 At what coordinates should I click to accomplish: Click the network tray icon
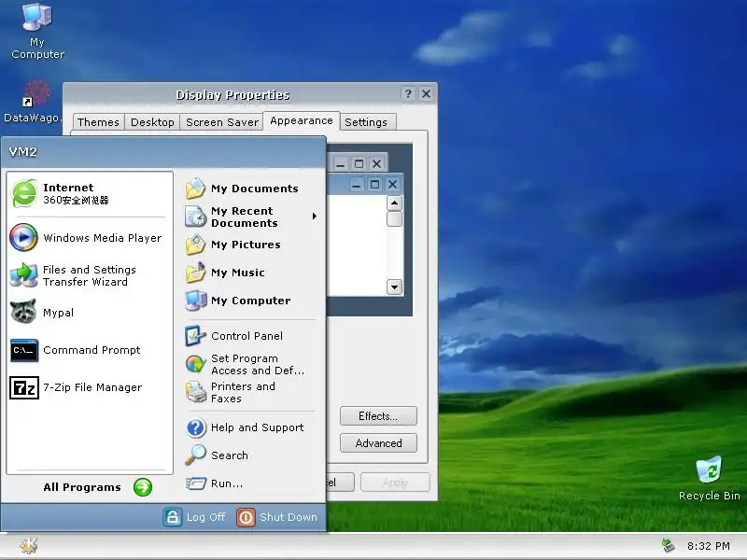[x=669, y=546]
